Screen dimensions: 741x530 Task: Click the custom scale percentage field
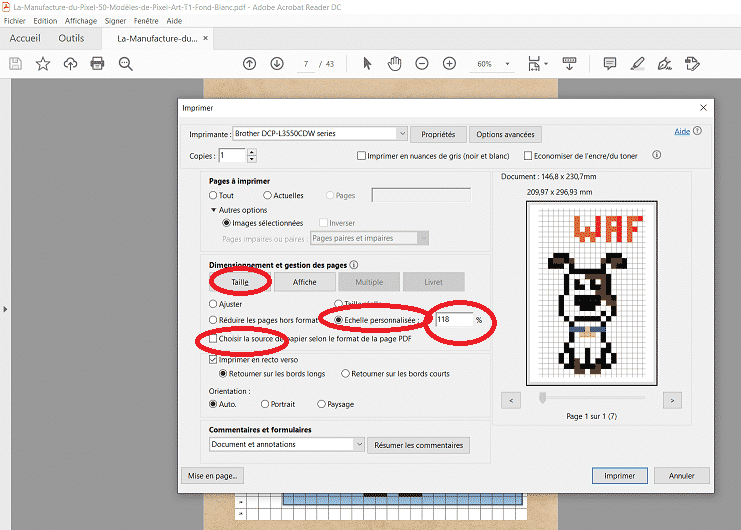(454, 320)
